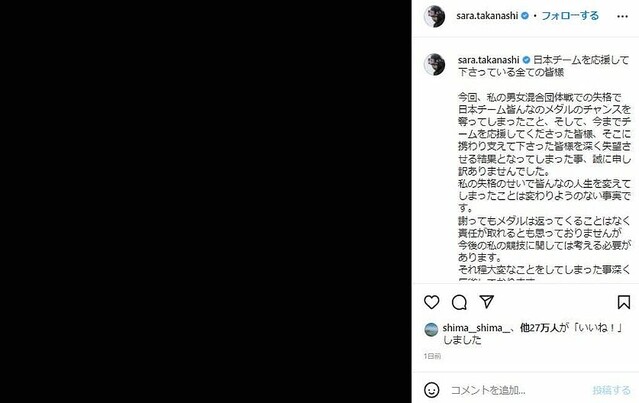Viewport: 639px width, 403px height.
Task: Click the 1日前 post timestamp
Action: point(432,356)
